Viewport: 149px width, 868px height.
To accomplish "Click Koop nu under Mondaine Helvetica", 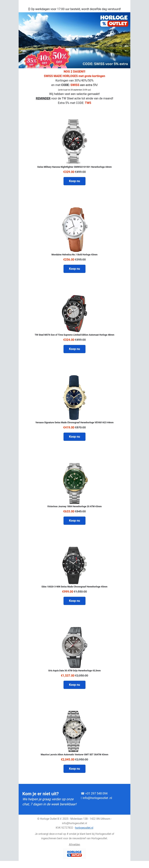I will (x=74, y=269).
